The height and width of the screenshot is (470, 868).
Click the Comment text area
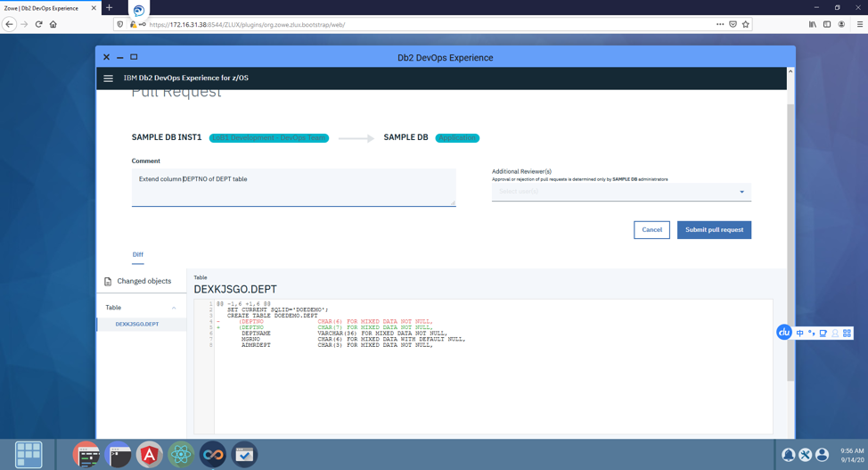tap(293, 187)
